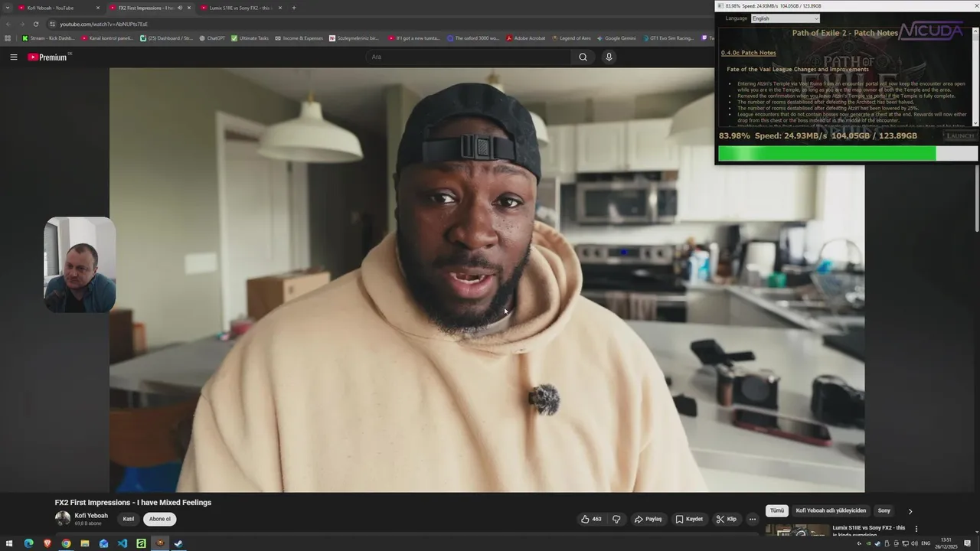Click the webcam overlay of the streamer
The height and width of the screenshot is (551, 980).
[x=80, y=265]
